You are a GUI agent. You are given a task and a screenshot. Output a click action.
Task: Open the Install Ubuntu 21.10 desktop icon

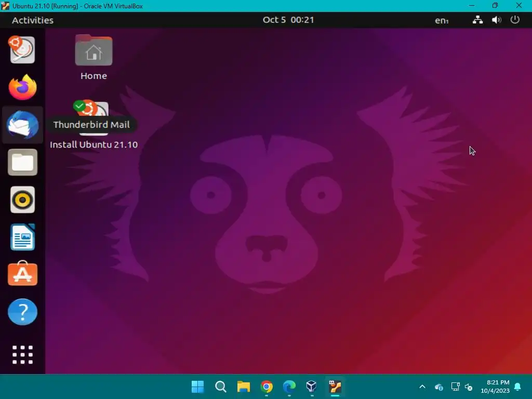click(94, 117)
